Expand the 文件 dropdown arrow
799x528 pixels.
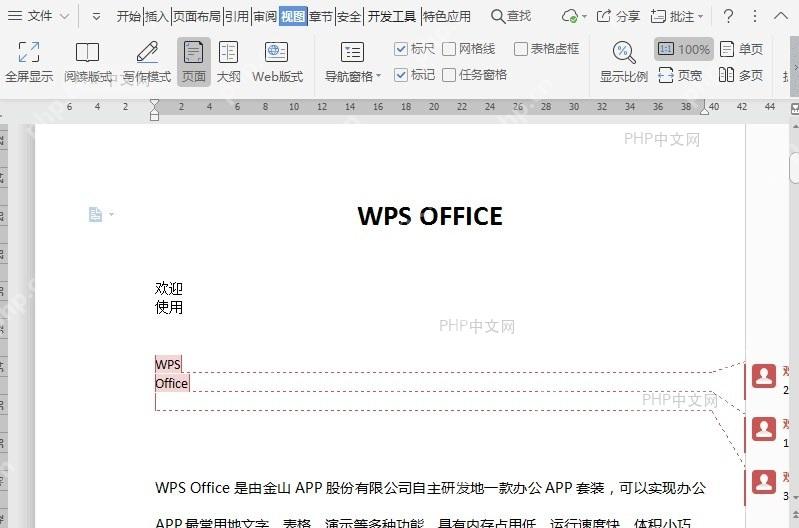coord(64,16)
